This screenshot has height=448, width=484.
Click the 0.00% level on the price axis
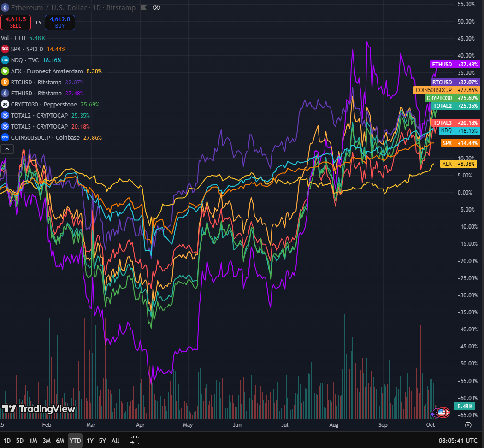[465, 193]
